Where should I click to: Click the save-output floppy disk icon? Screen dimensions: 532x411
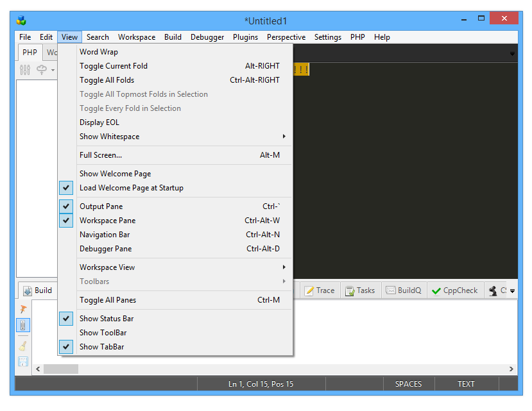click(24, 361)
